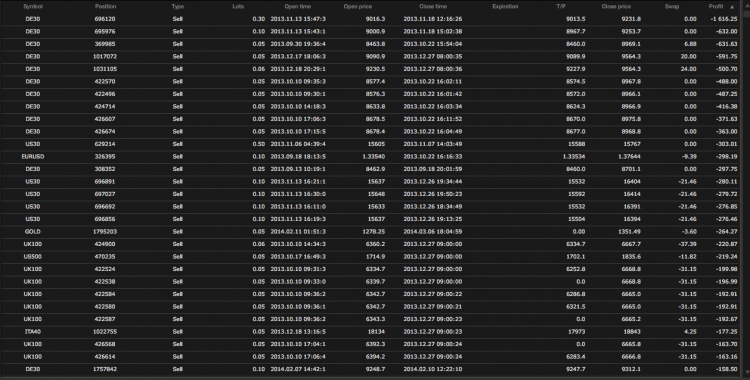Viewport: 750px width, 380px height.
Task: Click open time 2014.02.07 14:42:1
Action: [298, 369]
